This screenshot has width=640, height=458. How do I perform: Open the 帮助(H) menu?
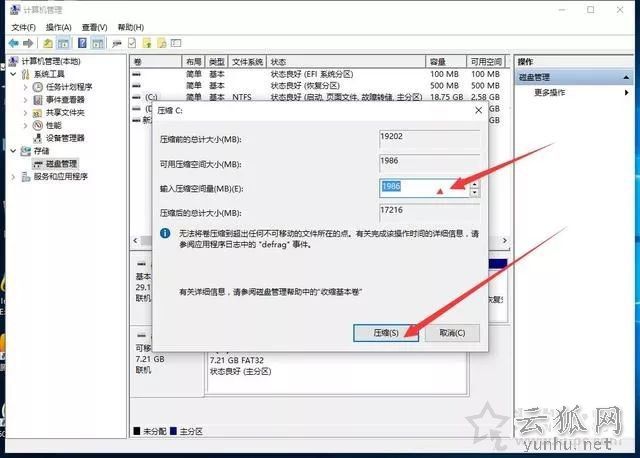pos(131,27)
